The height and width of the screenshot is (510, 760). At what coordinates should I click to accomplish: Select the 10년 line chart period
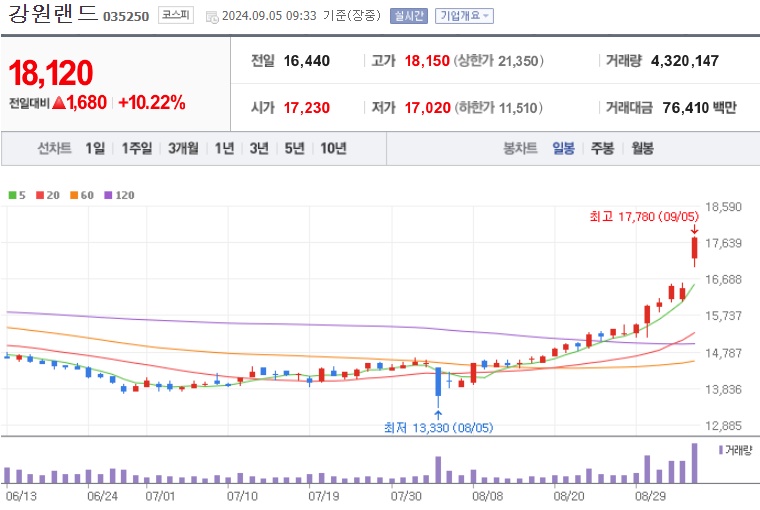(x=333, y=148)
